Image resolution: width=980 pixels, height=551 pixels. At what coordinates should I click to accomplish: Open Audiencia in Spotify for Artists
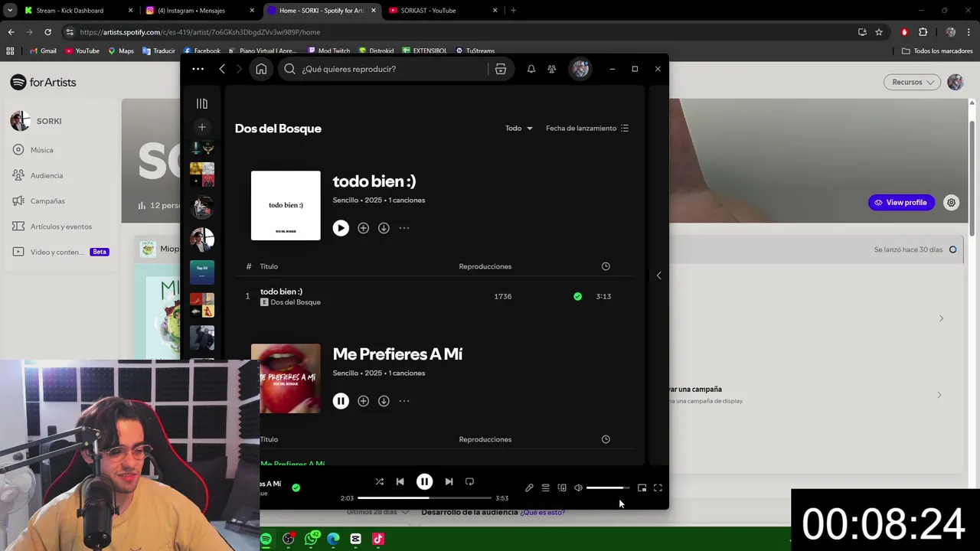(x=47, y=175)
